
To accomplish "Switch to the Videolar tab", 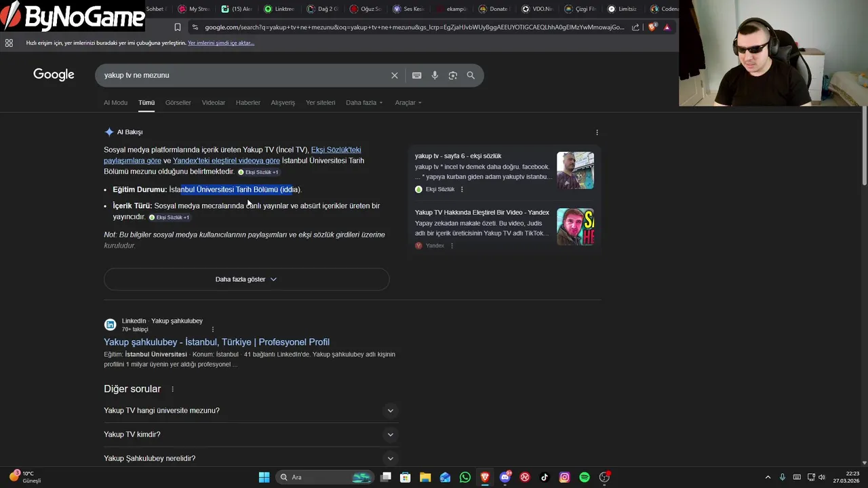I will click(x=213, y=103).
